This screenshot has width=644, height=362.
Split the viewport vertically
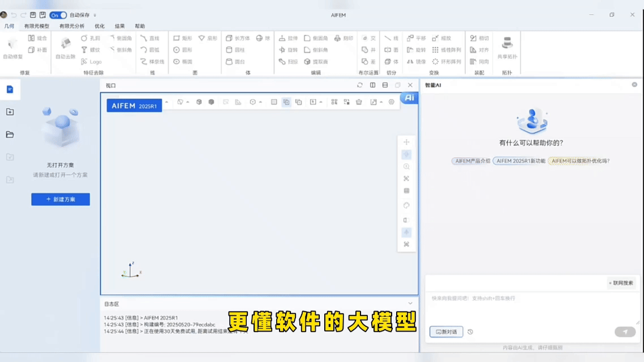372,85
